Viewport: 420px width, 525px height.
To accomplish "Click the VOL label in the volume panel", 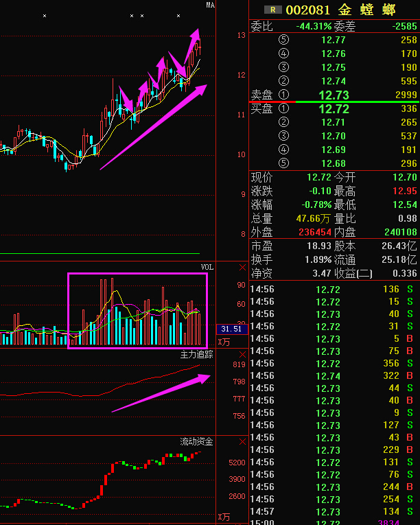I will (207, 267).
